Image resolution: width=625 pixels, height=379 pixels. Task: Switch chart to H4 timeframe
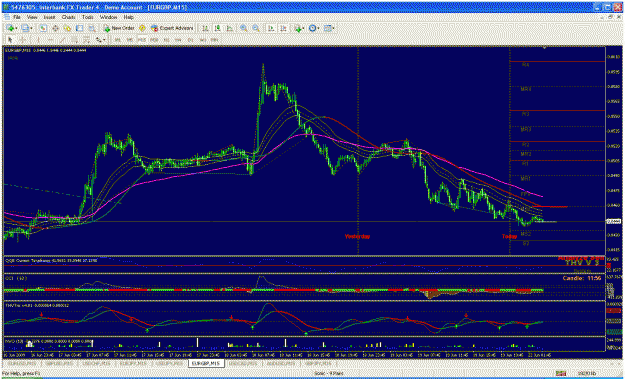(178, 40)
